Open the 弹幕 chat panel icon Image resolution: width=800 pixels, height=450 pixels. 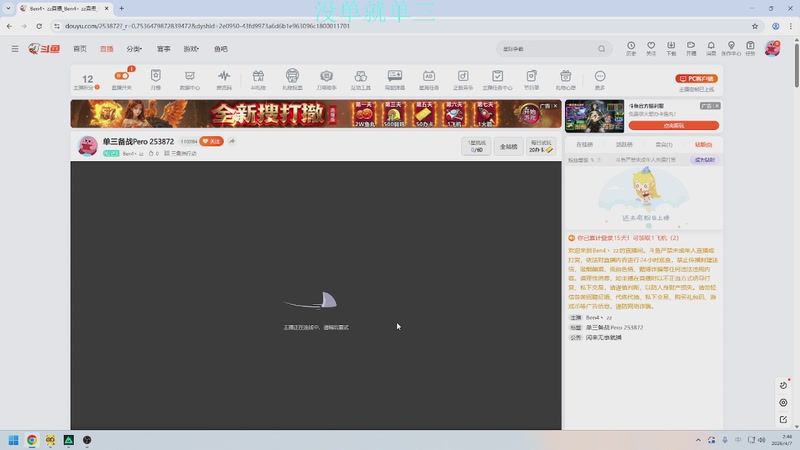coord(395,79)
